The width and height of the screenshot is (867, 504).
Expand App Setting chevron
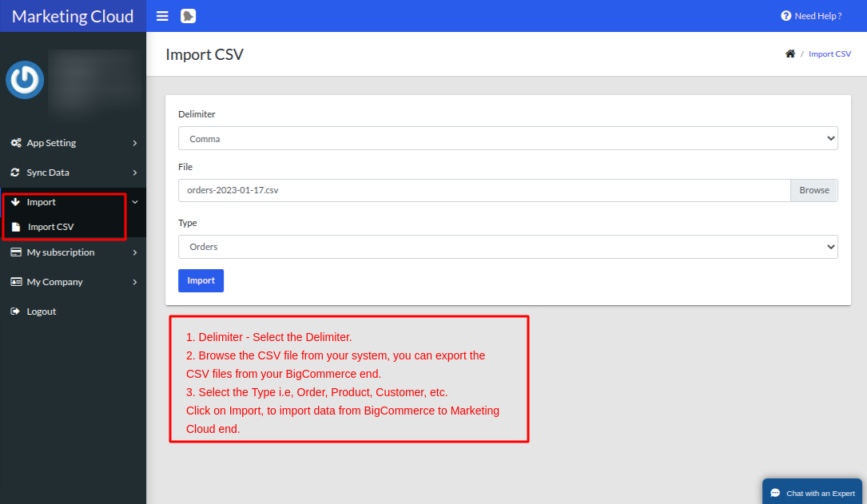[135, 143]
